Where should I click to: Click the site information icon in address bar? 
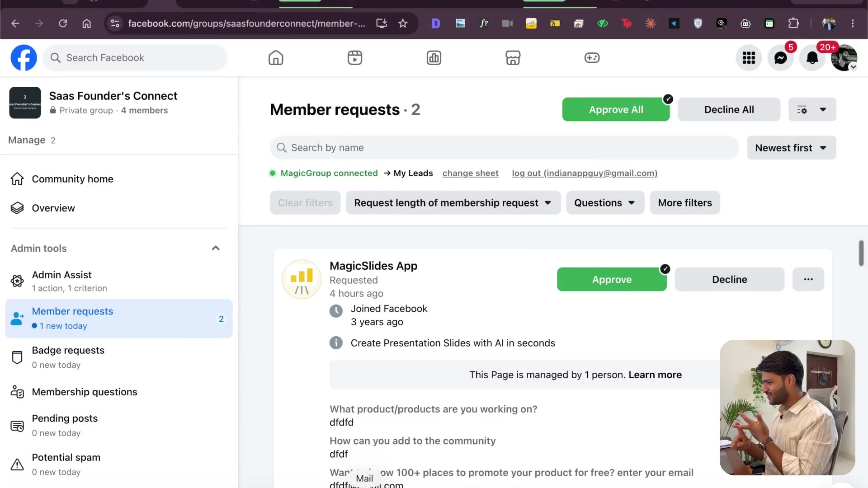pyautogui.click(x=115, y=23)
